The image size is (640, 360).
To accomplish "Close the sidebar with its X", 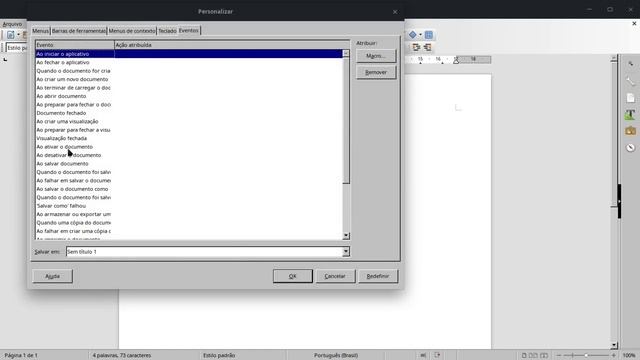I will (x=634, y=24).
